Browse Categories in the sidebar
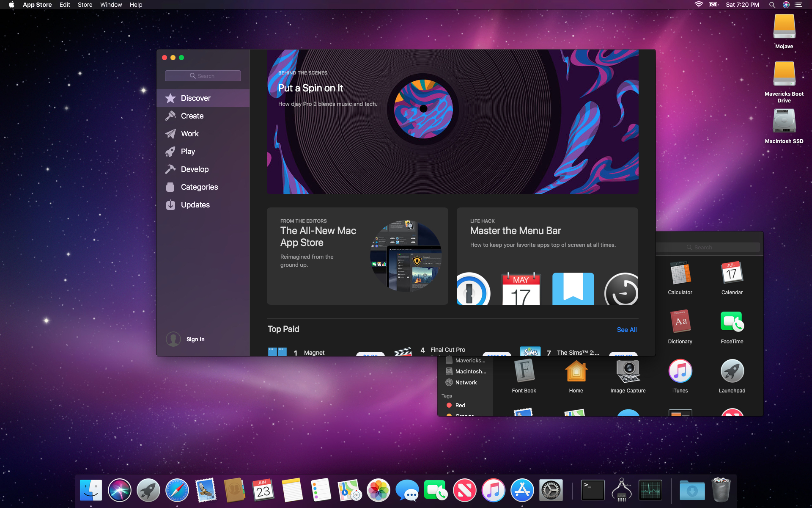The image size is (812, 508). (x=199, y=187)
